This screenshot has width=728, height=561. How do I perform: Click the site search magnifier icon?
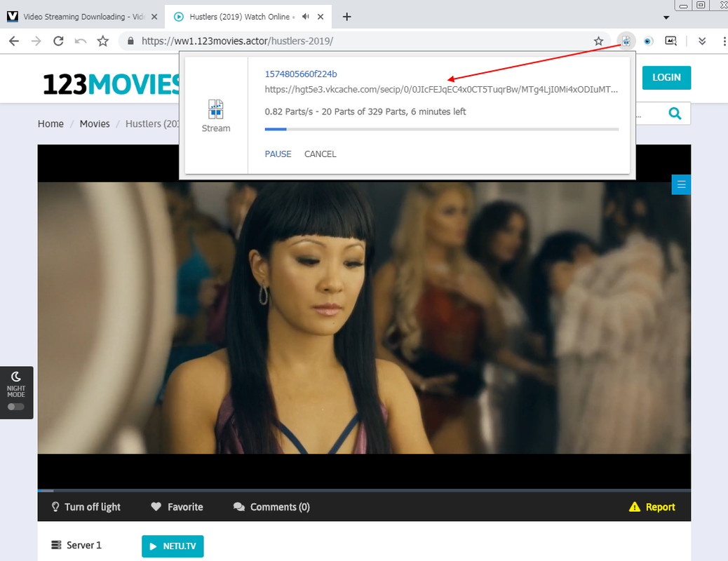tap(675, 113)
